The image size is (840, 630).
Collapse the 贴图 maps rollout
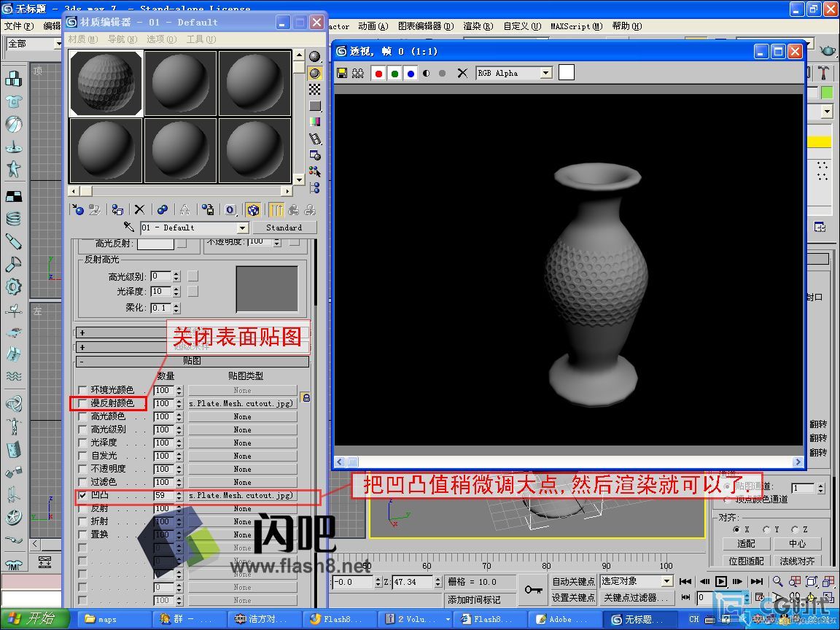tap(192, 361)
